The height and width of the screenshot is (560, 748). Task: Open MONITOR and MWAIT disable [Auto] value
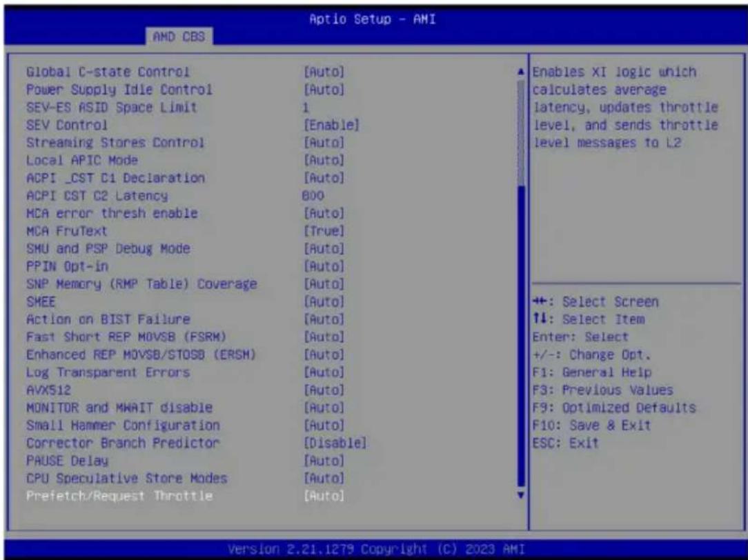pos(324,408)
